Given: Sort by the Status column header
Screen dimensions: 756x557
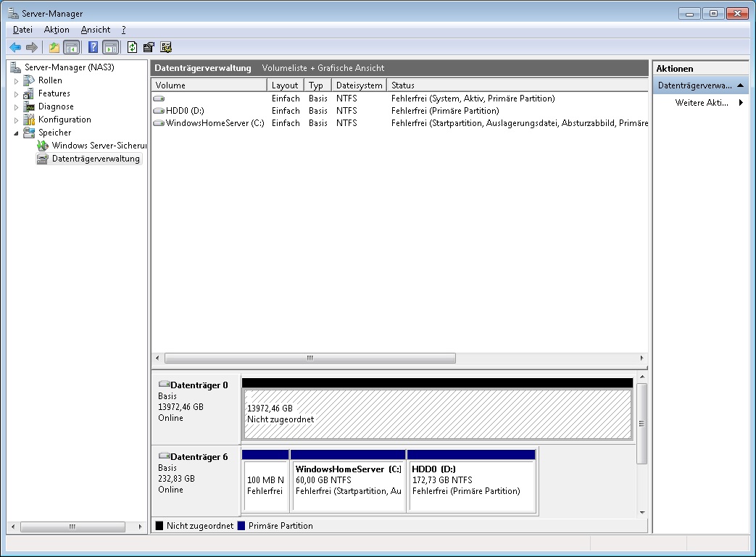Looking at the screenshot, I should (x=518, y=85).
